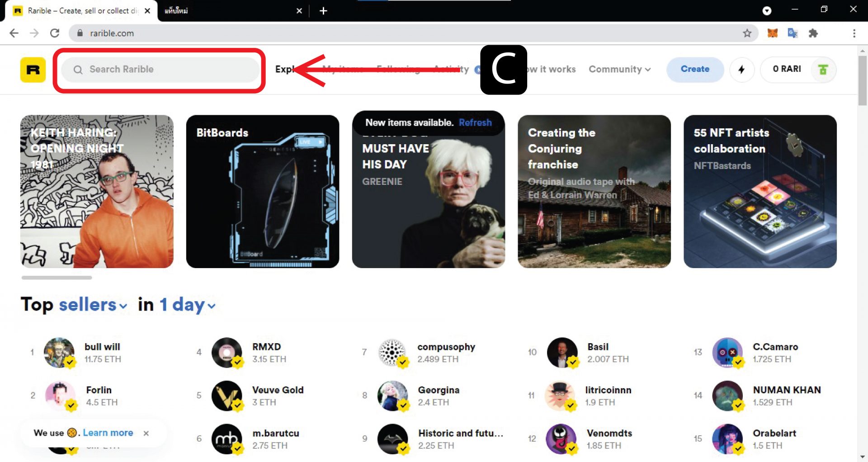Switch to the Rarible tab
The height and width of the screenshot is (462, 868).
point(81,11)
